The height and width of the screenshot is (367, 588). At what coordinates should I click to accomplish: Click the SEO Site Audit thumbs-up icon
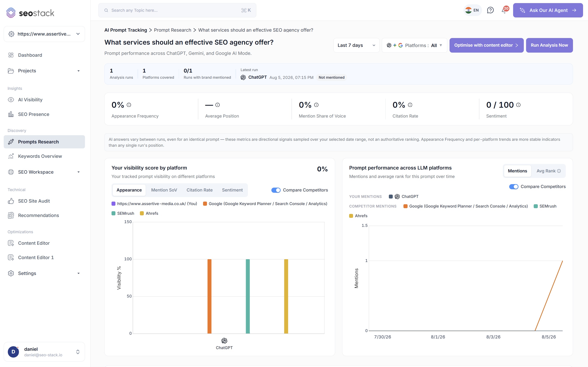[11, 201]
